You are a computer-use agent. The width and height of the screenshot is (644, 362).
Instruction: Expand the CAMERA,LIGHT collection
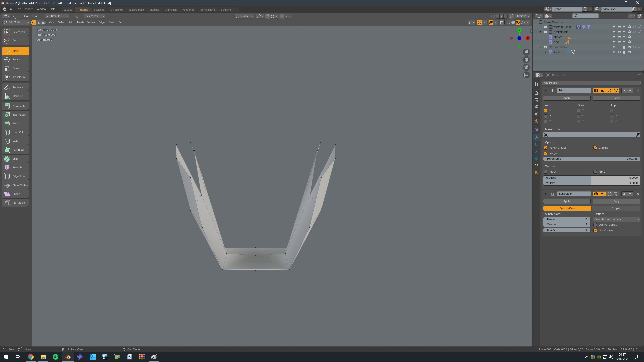tap(540, 27)
